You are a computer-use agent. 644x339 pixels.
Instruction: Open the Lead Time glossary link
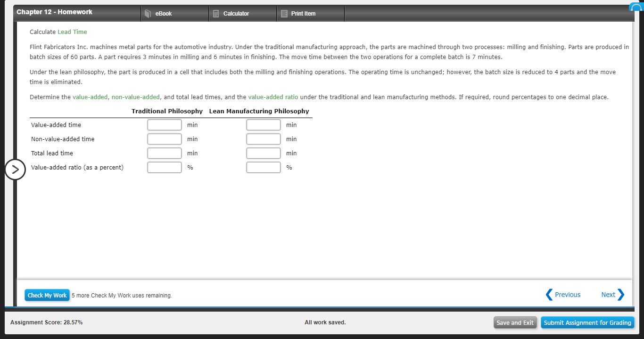tap(72, 32)
